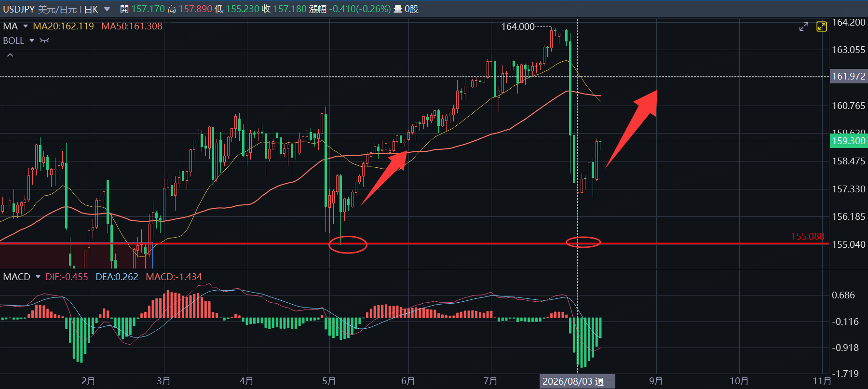Open the MACD indicator dropdown arrow

tap(38, 277)
